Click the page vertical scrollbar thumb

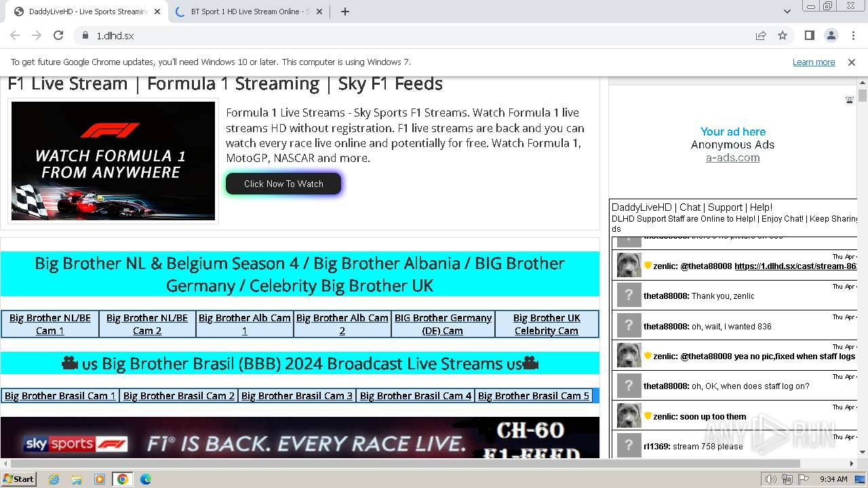(863, 96)
